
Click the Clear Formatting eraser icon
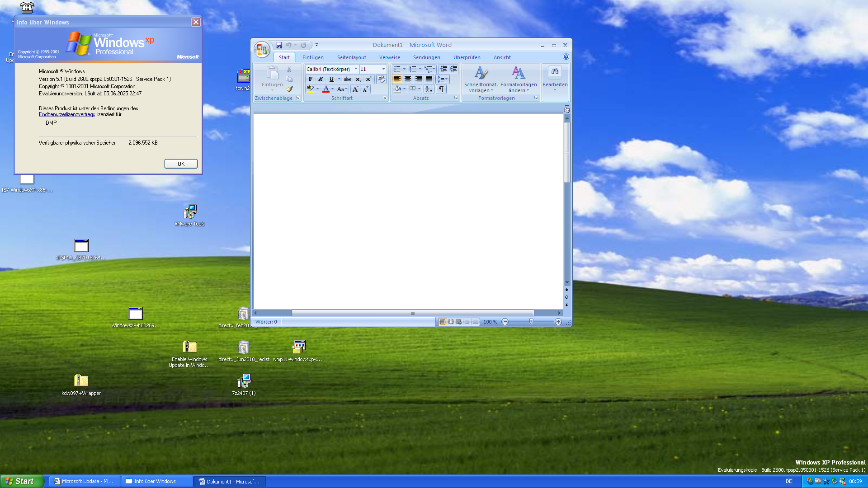click(x=381, y=79)
